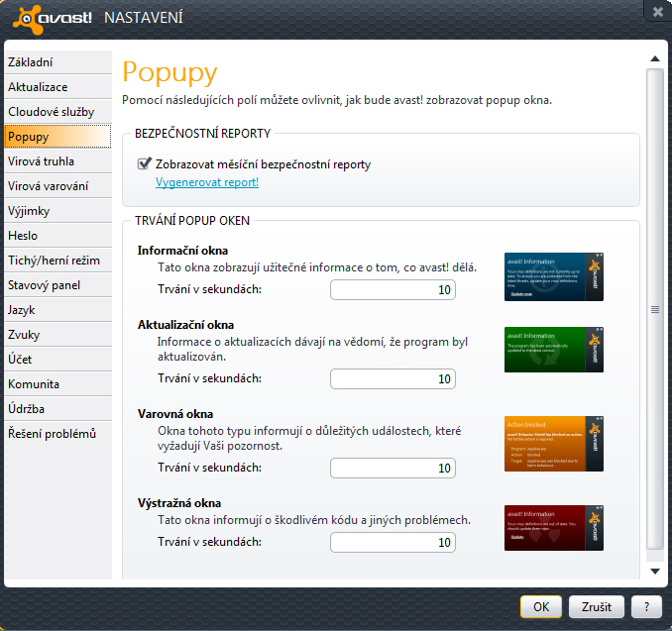Click Informační okna duration input field
Viewport: 672px width, 631px height.
tap(392, 290)
